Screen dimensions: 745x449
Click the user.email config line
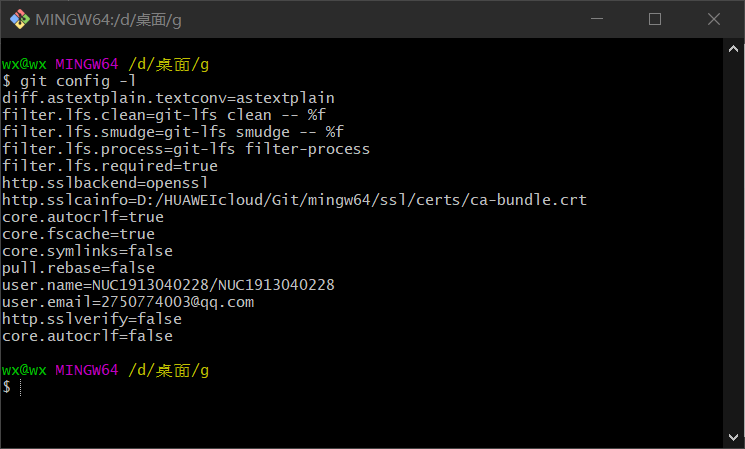[x=128, y=302]
